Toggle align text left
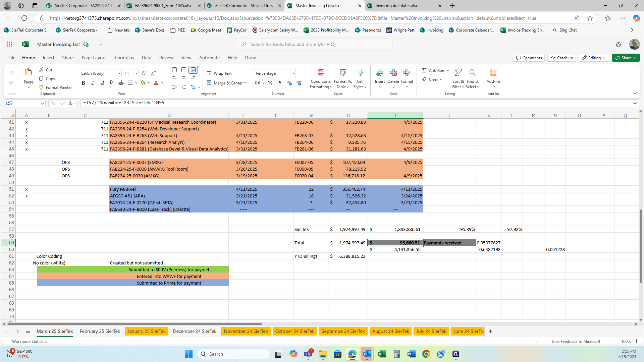The image size is (644, 362). (174, 78)
